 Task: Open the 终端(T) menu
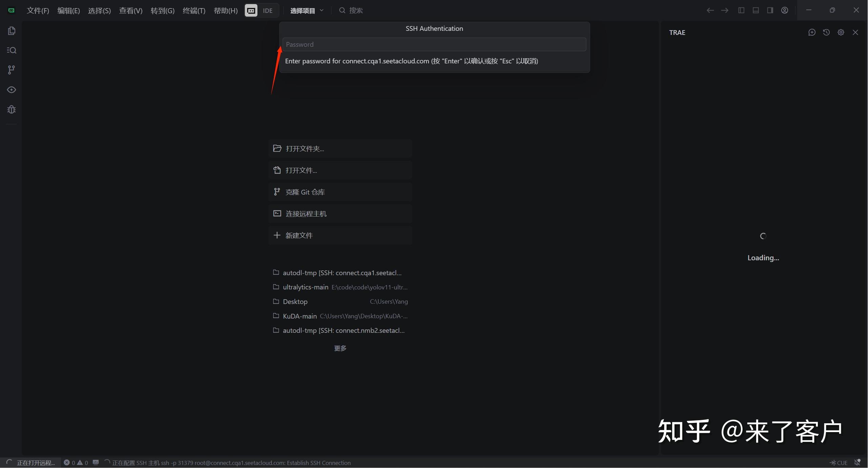[x=193, y=11]
